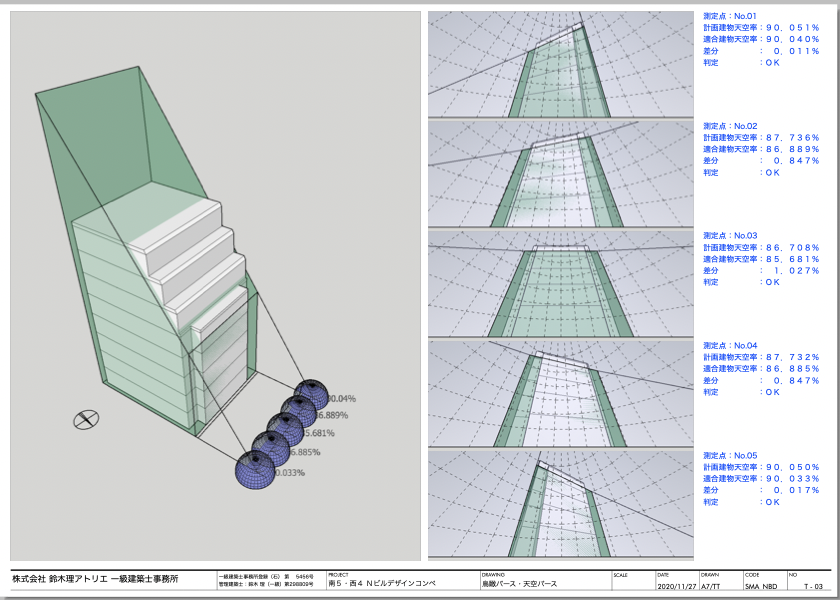
Task: Open the No.05 sky view thumbnail
Action: [x=561, y=504]
